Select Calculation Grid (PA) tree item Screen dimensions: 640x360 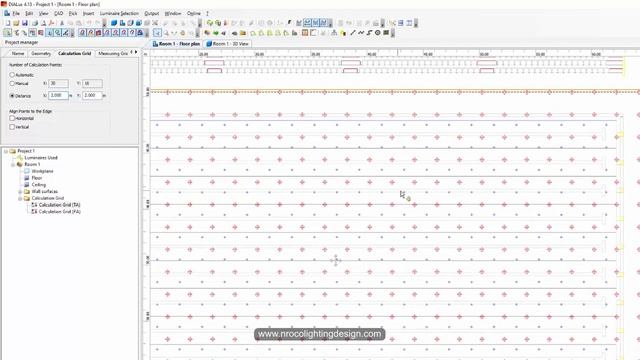pos(59,212)
